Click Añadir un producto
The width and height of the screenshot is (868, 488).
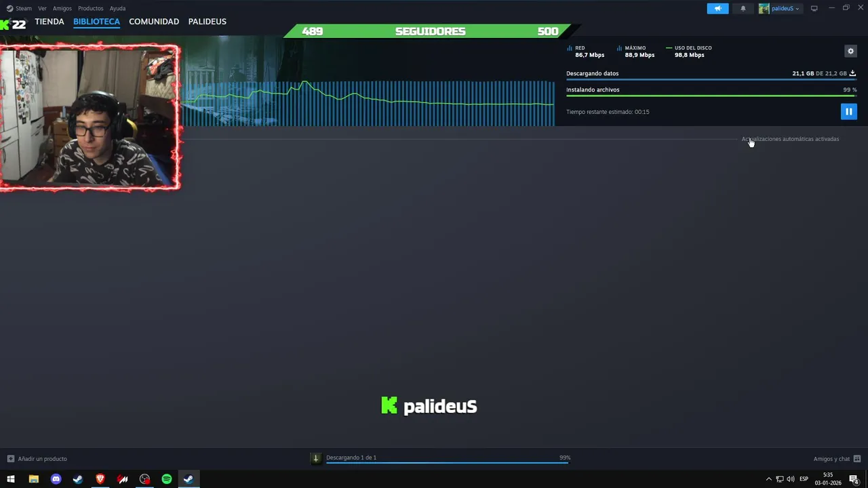point(42,459)
